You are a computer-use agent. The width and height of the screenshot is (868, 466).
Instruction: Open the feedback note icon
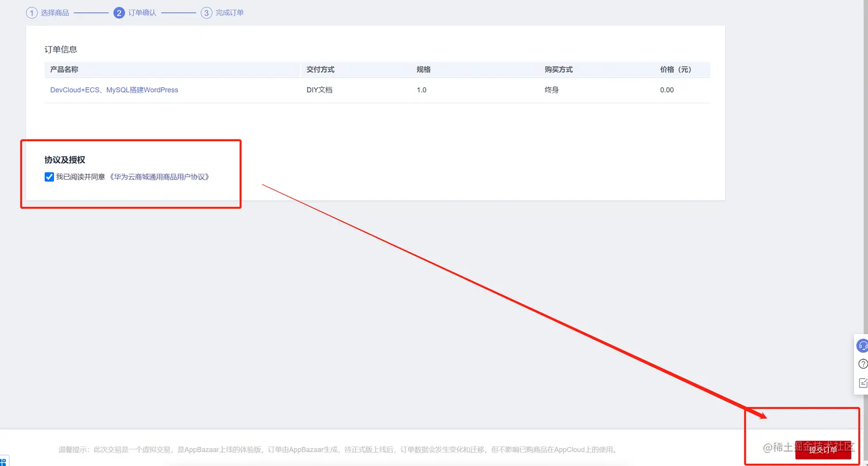pos(863,383)
